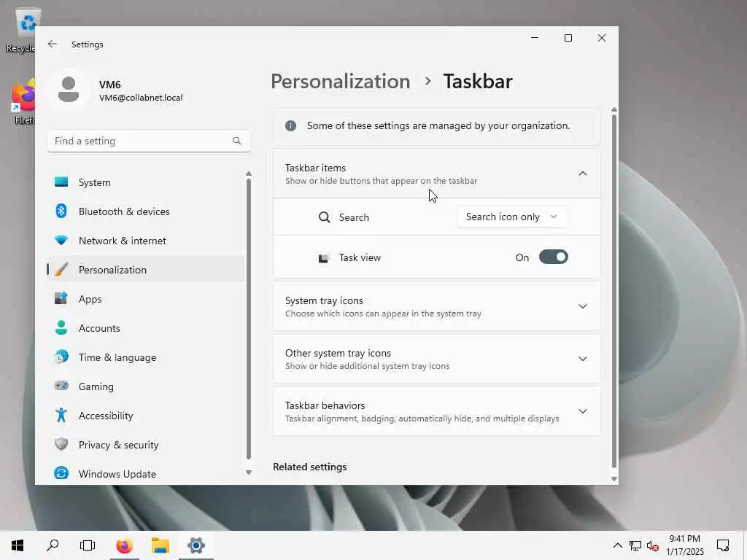This screenshot has width=747, height=560.
Task: Click taskbar Task view icon
Action: [88, 545]
